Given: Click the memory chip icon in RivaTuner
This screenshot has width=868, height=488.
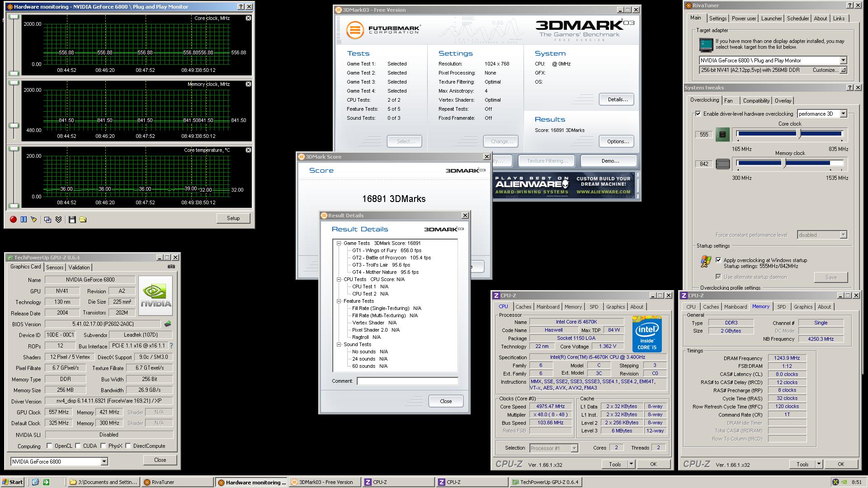Looking at the screenshot, I should coord(722,164).
